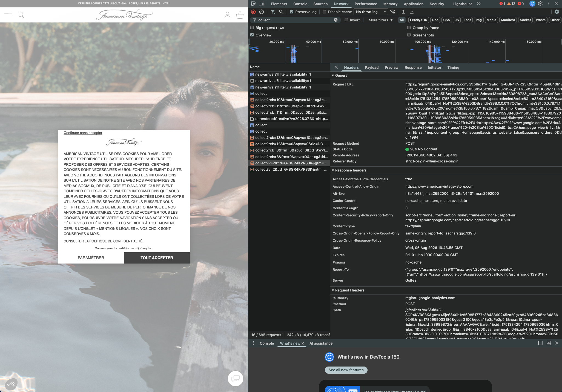
Task: Open the user account icon
Action: tap(227, 15)
